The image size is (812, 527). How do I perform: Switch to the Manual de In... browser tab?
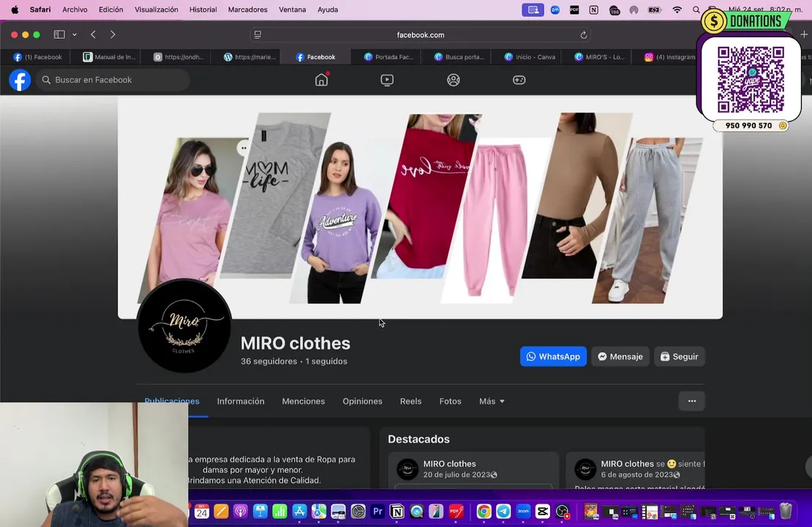(109, 57)
